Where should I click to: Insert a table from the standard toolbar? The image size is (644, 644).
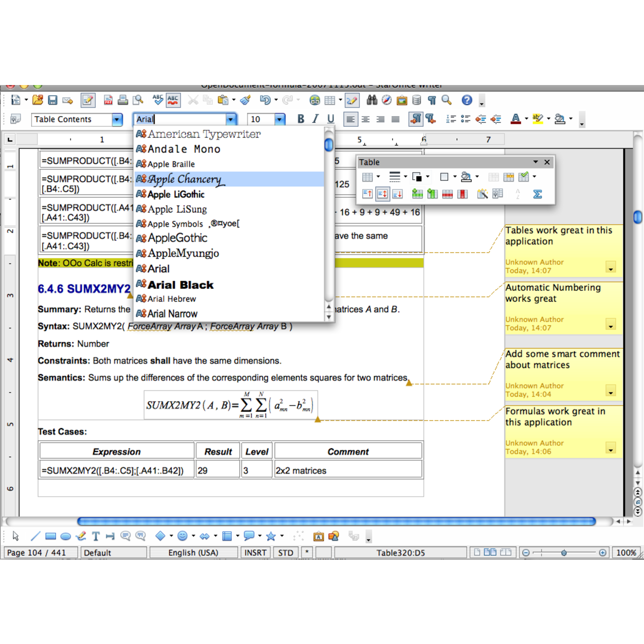(330, 100)
